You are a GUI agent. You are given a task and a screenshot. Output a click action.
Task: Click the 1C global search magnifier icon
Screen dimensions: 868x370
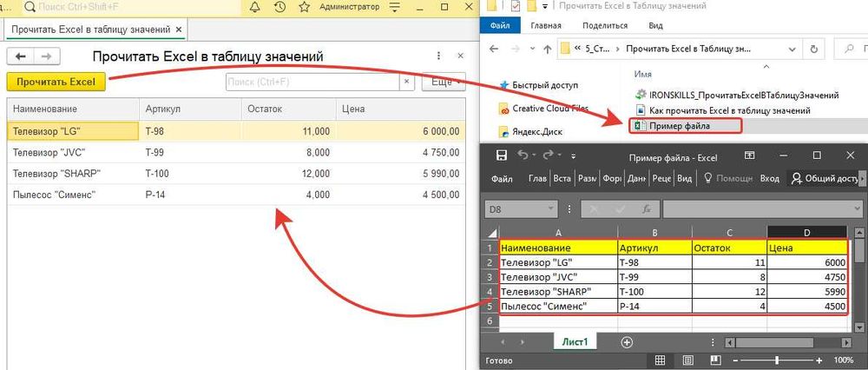(x=30, y=7)
